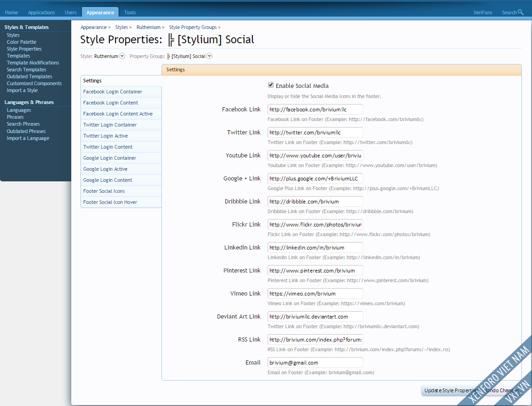Click Style Property Groups breadcrumb

click(x=193, y=27)
